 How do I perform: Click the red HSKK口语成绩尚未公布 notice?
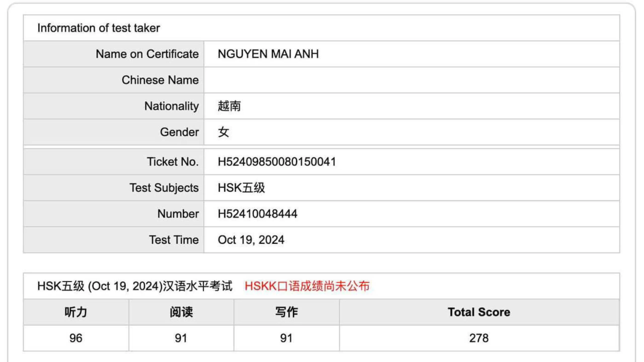click(x=307, y=286)
